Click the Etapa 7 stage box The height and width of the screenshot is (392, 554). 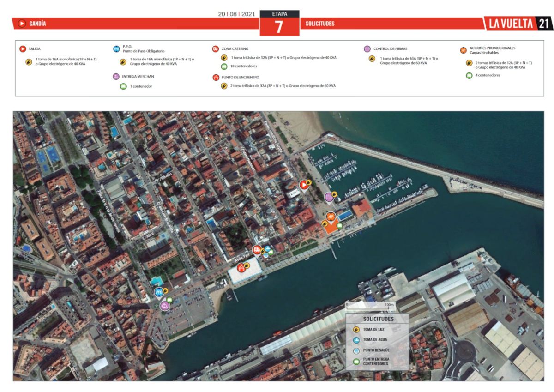(279, 23)
